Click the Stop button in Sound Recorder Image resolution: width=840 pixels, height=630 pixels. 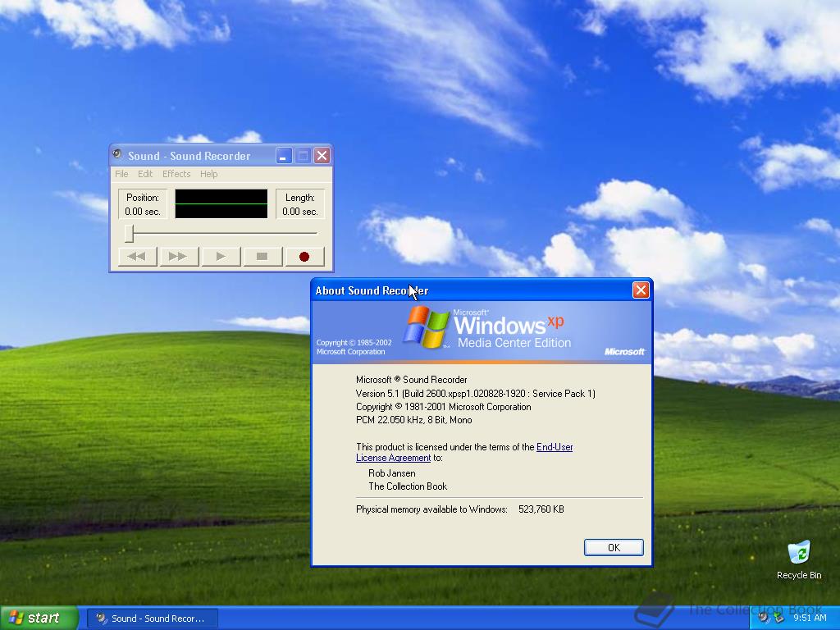pyautogui.click(x=262, y=257)
